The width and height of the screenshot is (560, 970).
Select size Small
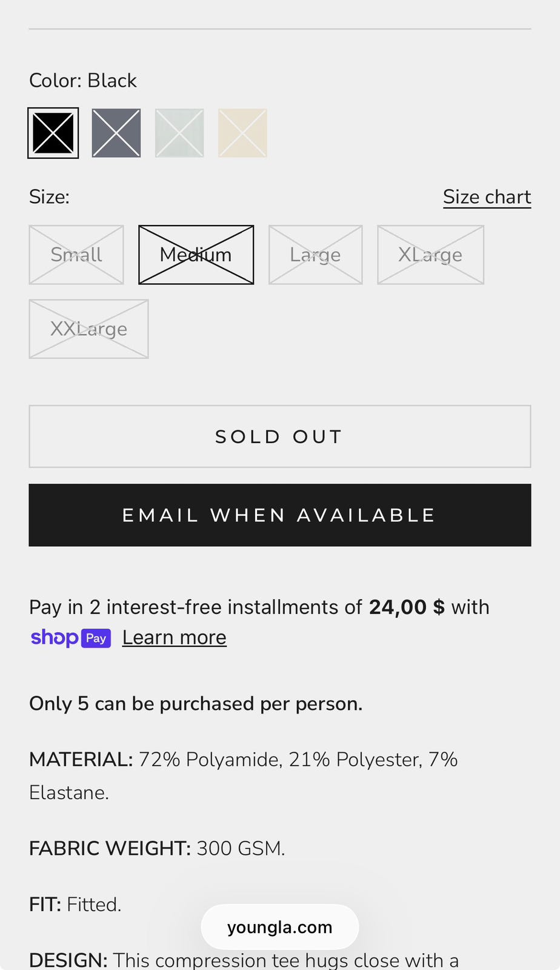click(x=76, y=255)
